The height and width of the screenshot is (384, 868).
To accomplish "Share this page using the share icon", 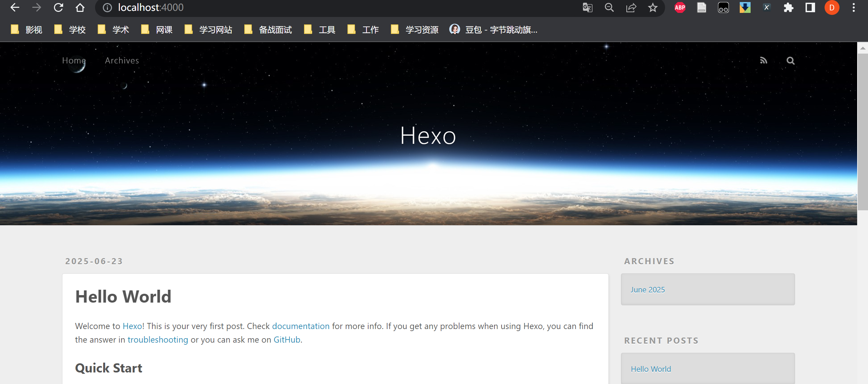I will tap(631, 7).
